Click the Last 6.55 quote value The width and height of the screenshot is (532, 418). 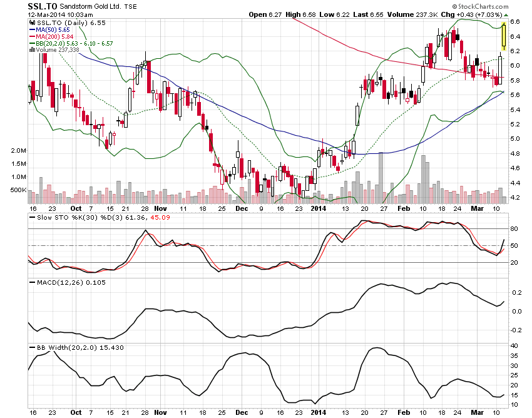pyautogui.click(x=368, y=14)
